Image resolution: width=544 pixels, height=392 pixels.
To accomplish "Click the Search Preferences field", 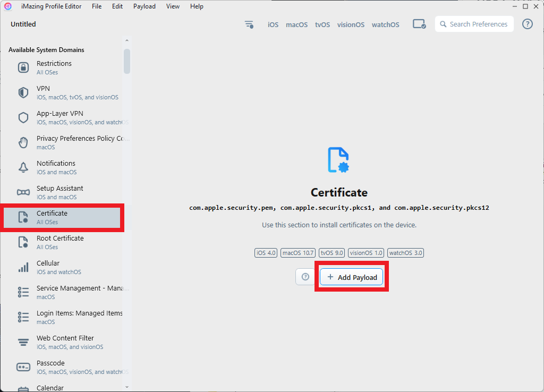I will pos(474,24).
